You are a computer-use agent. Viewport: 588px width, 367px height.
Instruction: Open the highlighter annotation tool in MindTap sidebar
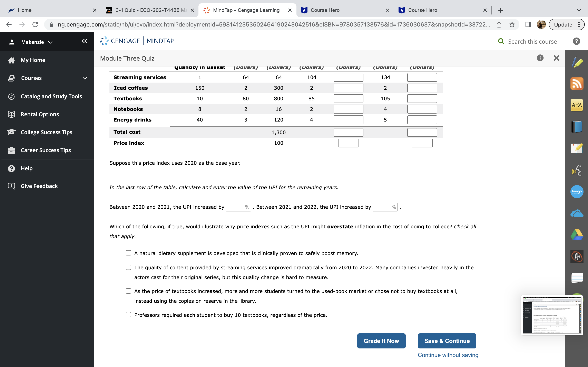[577, 62]
